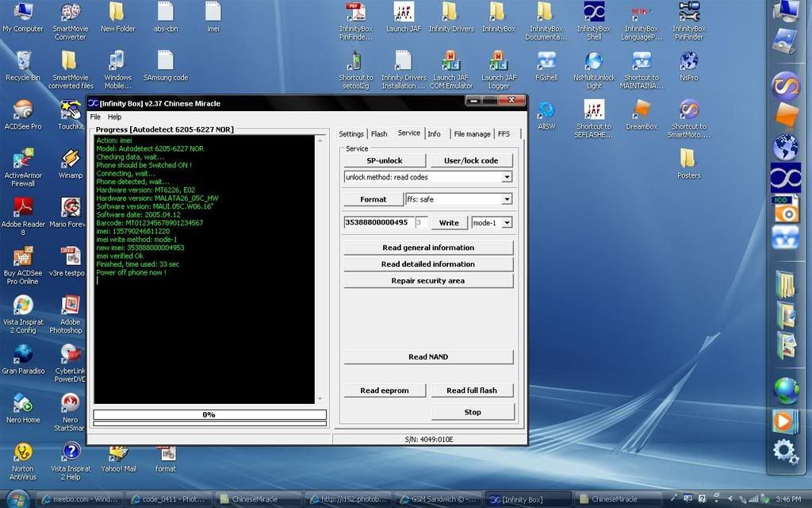Open the Help menu
This screenshot has height=508, width=812.
click(x=114, y=117)
